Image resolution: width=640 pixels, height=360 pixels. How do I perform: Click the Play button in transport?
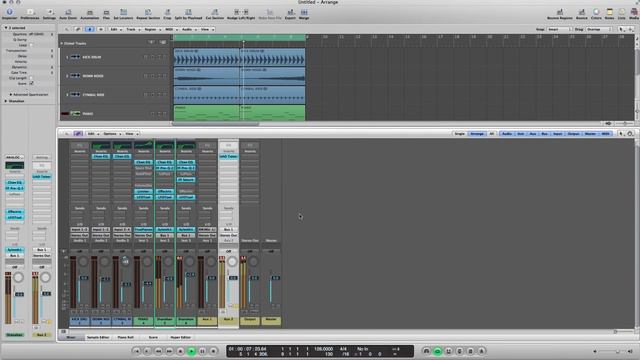click(191, 351)
